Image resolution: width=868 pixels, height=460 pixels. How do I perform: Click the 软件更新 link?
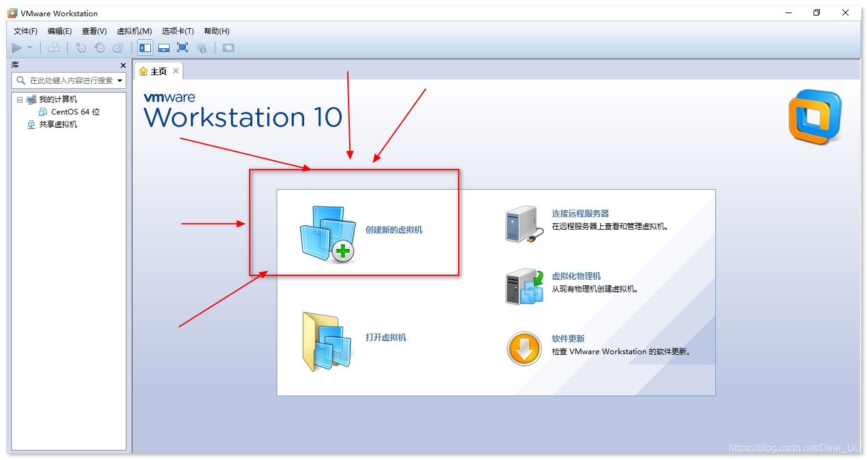[568, 339]
